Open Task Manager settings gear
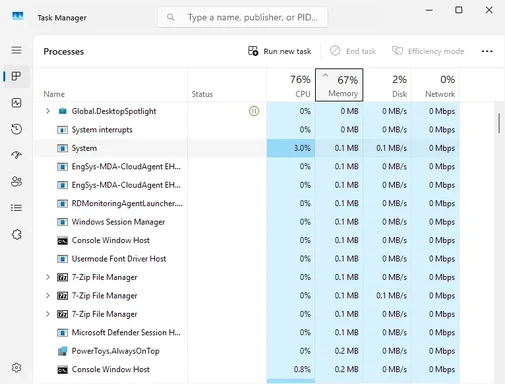Image resolution: width=505 pixels, height=384 pixels. pos(16,368)
